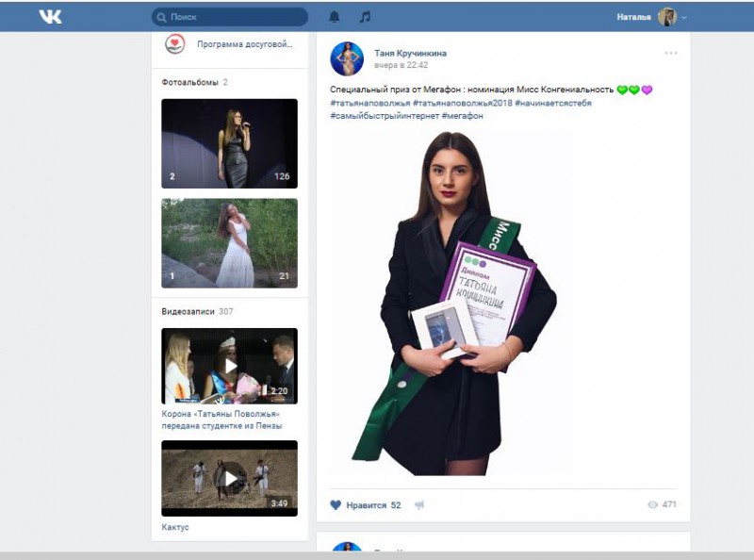The image size is (754, 560).
Task: Open Таня Кручинкина author name link
Action: [x=410, y=54]
